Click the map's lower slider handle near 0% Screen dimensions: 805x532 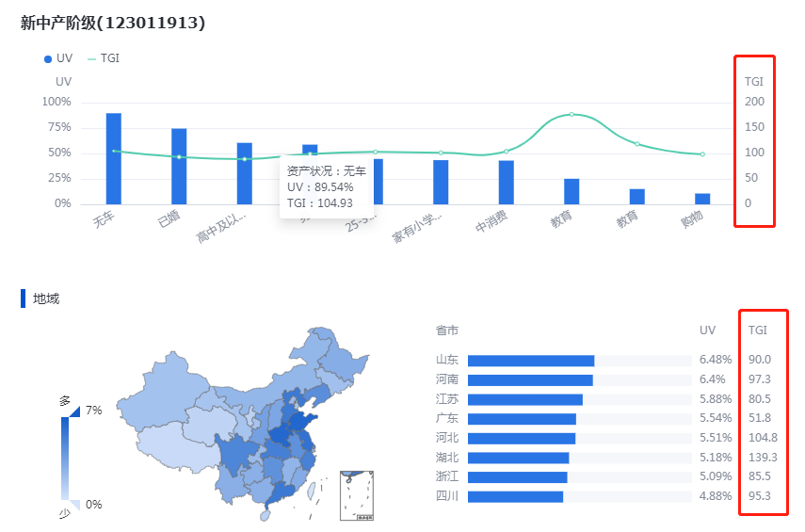pyautogui.click(x=75, y=504)
